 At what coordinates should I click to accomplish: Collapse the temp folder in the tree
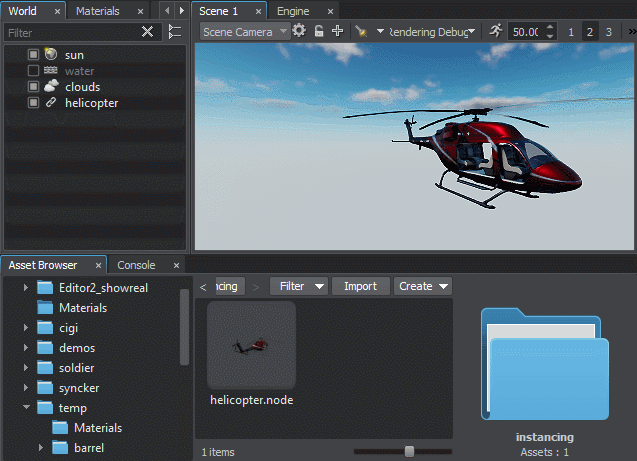coord(26,408)
